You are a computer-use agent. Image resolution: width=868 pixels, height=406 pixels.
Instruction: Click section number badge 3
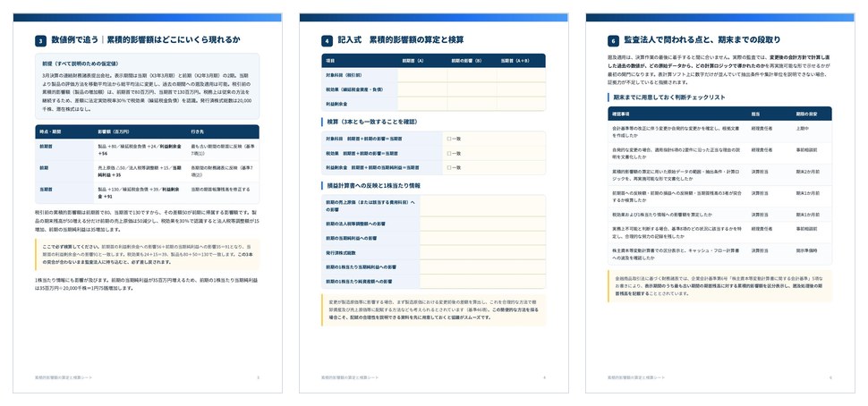40,41
